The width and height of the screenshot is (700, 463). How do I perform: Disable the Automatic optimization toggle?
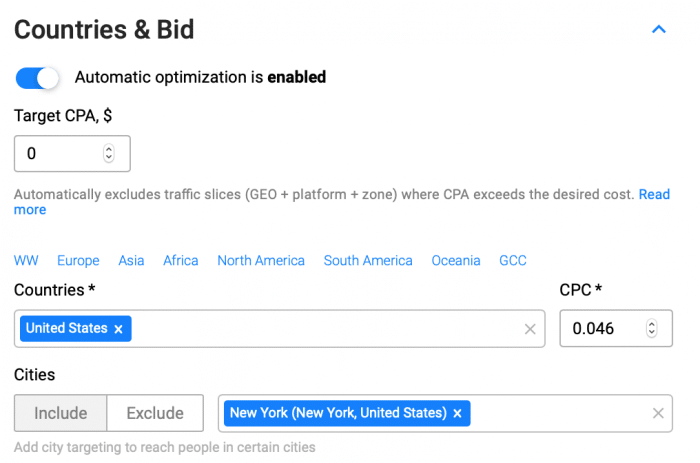point(37,78)
